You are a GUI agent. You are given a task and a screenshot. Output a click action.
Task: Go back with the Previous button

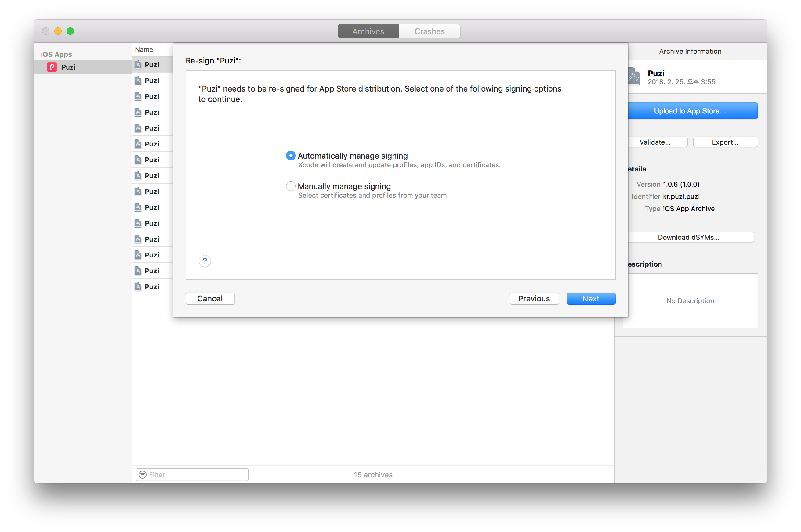[x=534, y=299]
